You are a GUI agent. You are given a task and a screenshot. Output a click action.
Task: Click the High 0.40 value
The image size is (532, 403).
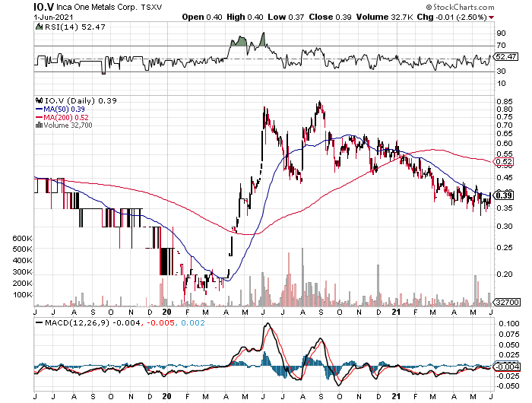[245, 17]
